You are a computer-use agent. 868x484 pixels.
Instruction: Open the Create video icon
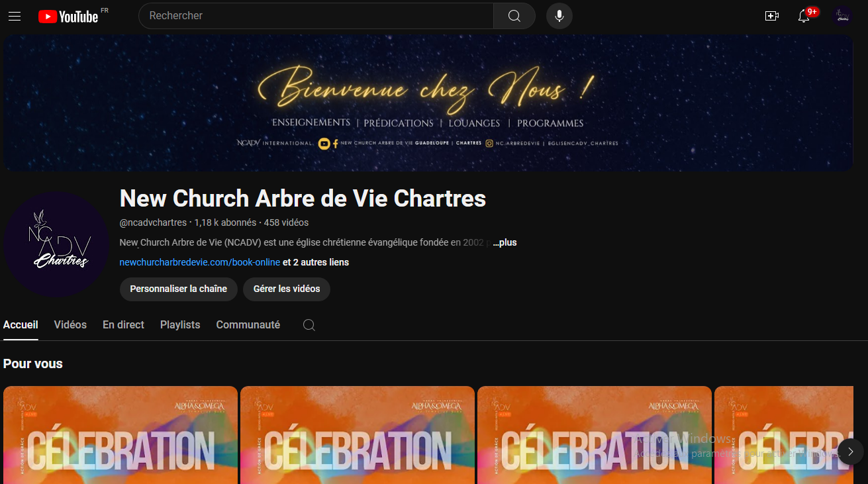(x=771, y=16)
